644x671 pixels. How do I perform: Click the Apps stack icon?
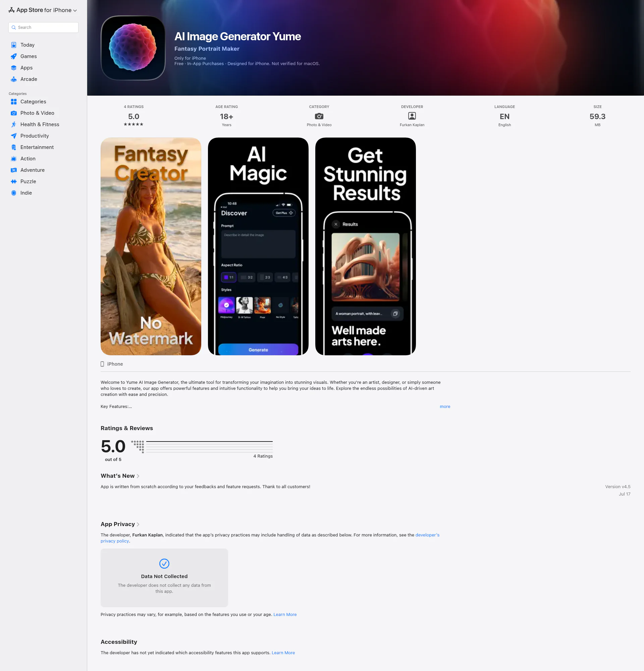(14, 68)
